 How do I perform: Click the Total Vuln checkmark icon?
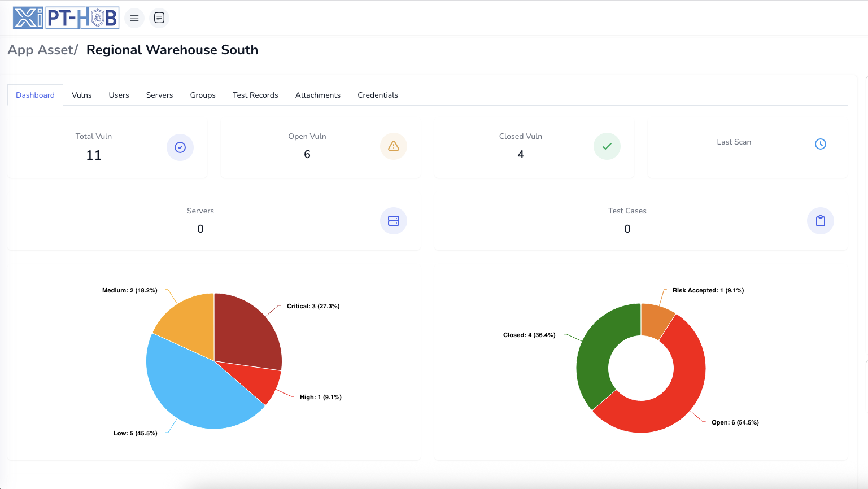coord(180,147)
